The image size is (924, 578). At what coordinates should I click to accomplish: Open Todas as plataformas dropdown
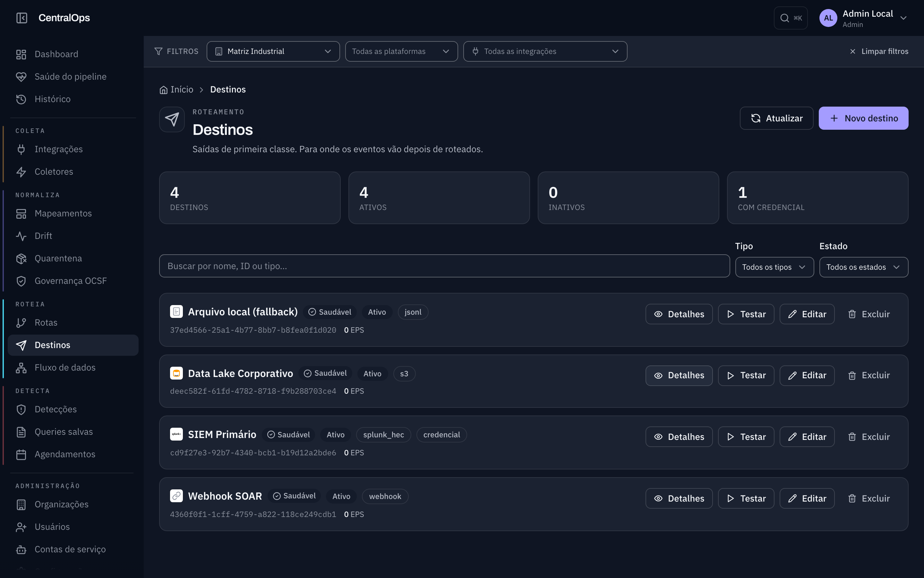[401, 51]
